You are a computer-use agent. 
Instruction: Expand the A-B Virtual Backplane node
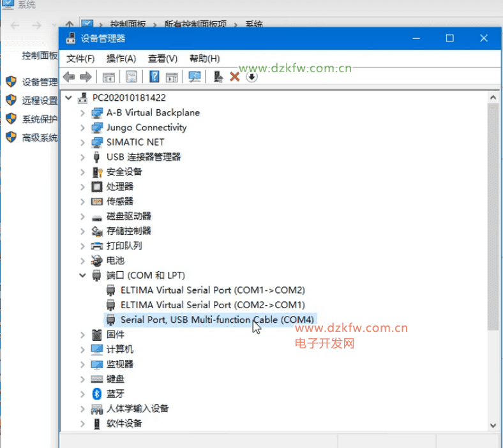tap(82, 113)
